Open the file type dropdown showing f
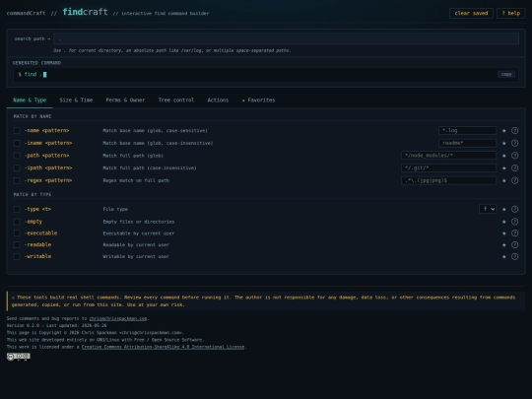This screenshot has height=399, width=532. tap(488, 209)
